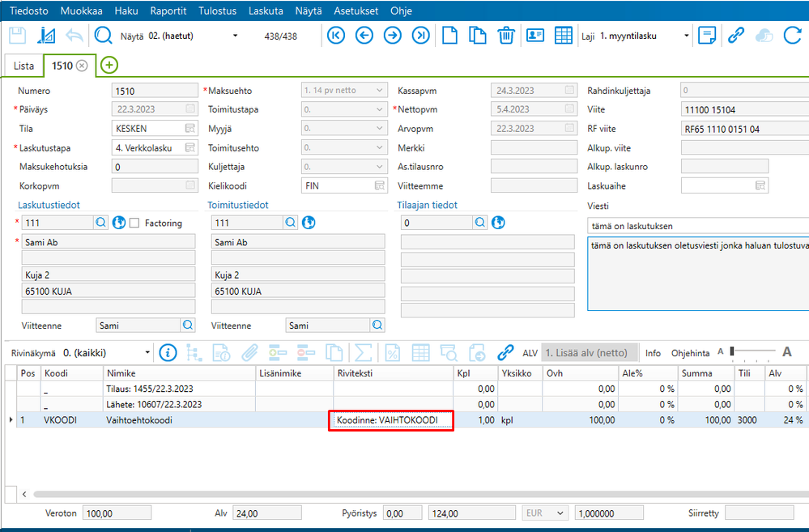This screenshot has height=532, width=809.
Task: Go to the next record arrow
Action: [x=393, y=36]
